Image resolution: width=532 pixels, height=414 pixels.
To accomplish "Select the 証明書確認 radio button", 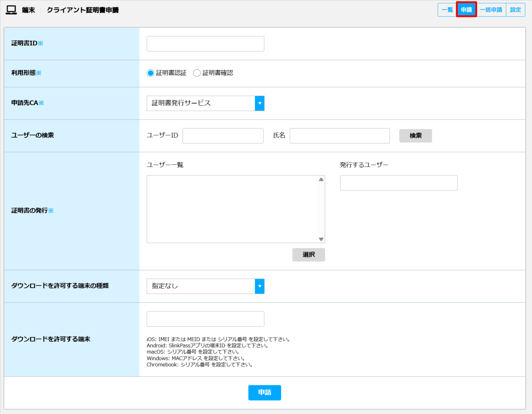I will click(x=197, y=73).
